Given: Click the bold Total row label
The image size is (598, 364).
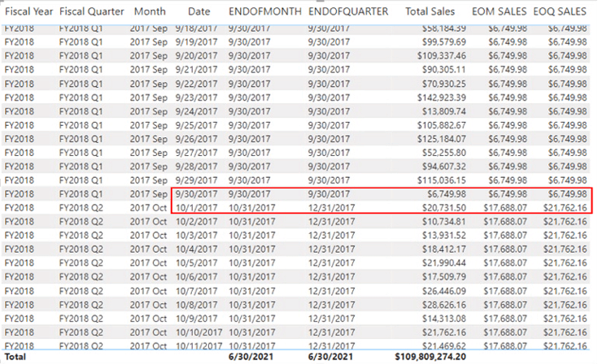Looking at the screenshot, I should (15, 357).
